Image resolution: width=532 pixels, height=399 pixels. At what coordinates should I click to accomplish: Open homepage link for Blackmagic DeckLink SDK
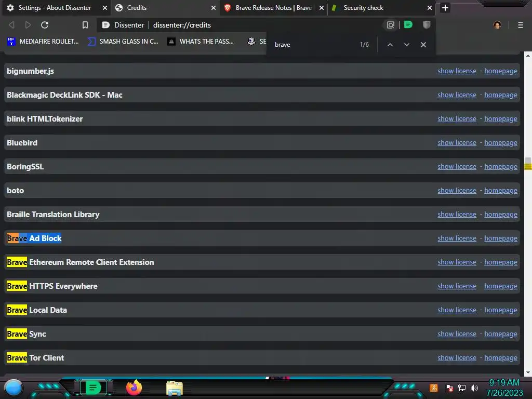(500, 95)
